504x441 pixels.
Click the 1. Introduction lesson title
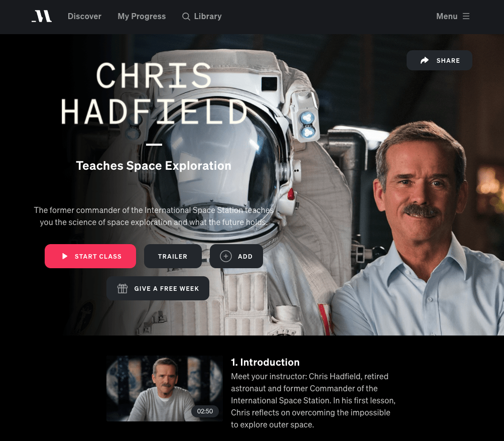pos(265,362)
